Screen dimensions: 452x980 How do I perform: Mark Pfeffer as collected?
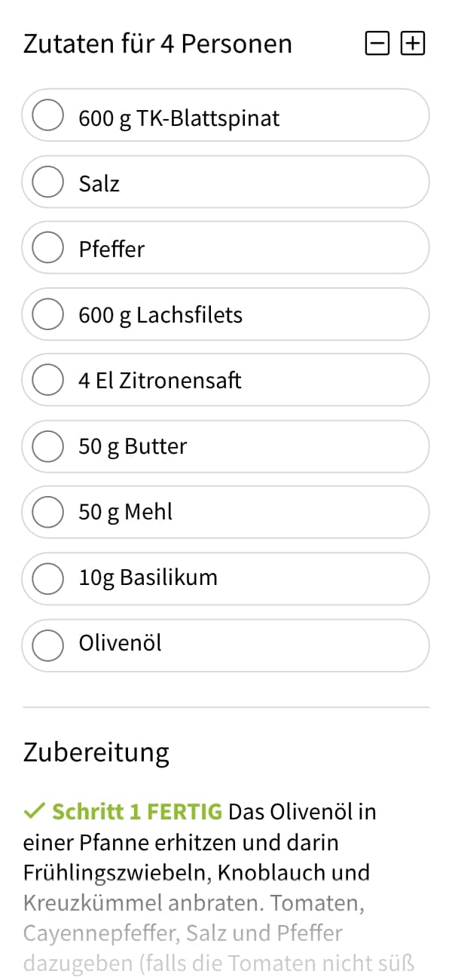[x=48, y=248]
